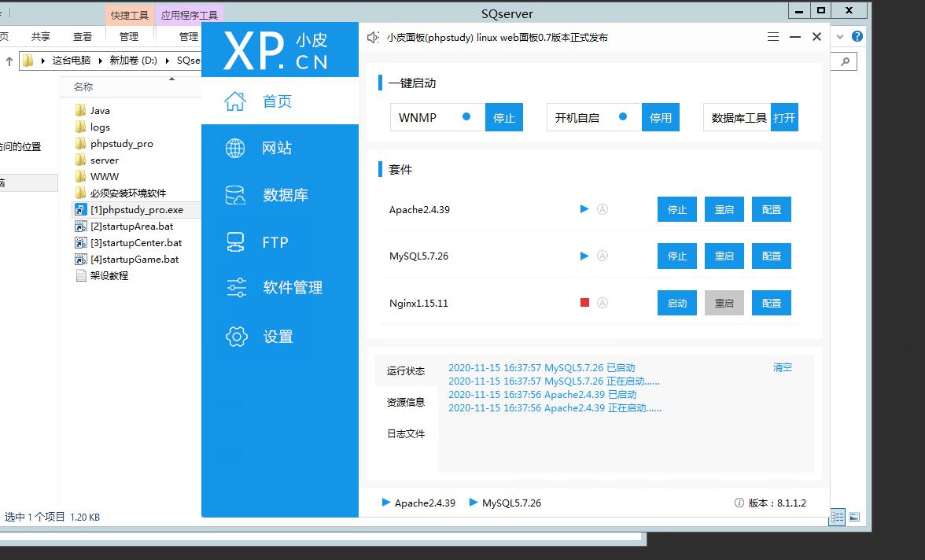
Task: Switch to 日志文件 tab
Action: [x=406, y=433]
